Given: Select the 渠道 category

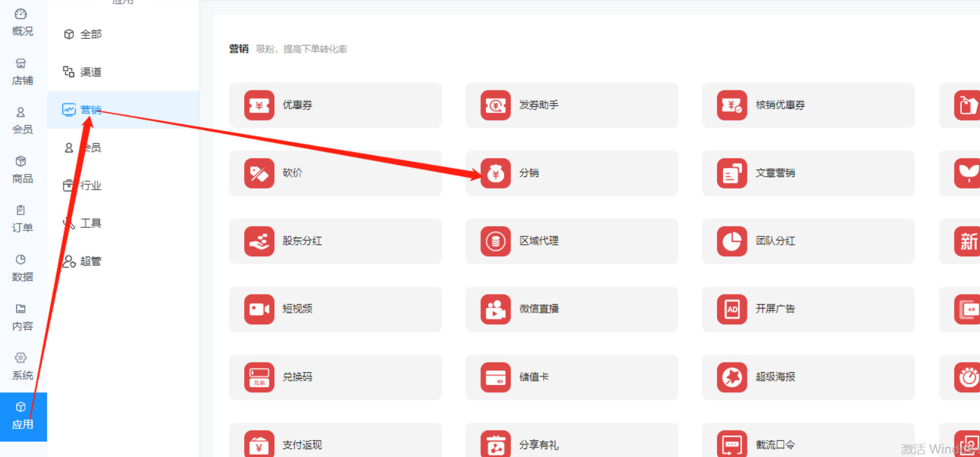Looking at the screenshot, I should (123, 72).
